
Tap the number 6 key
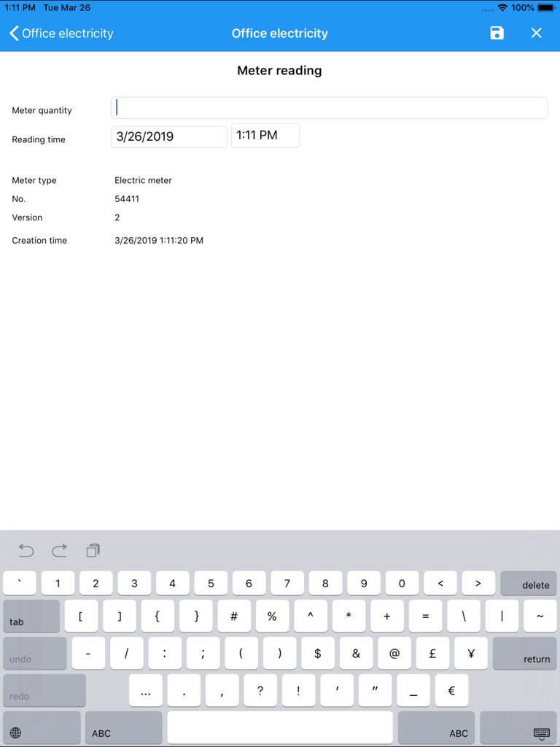tap(249, 583)
